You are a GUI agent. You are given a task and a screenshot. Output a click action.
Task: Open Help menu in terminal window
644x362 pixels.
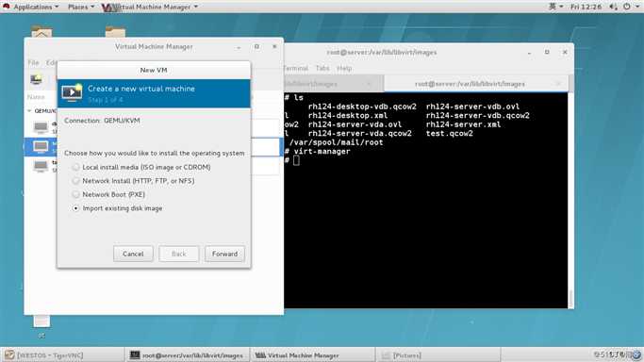[x=344, y=68]
